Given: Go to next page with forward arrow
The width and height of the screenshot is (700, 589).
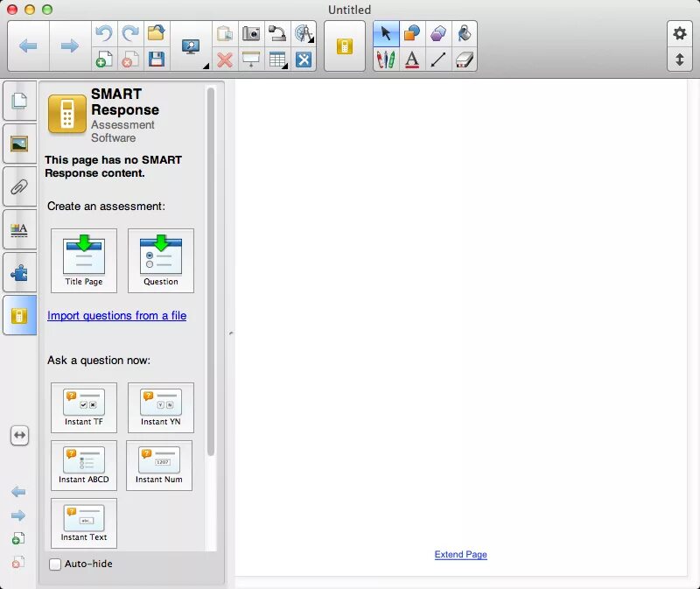Looking at the screenshot, I should point(70,46).
